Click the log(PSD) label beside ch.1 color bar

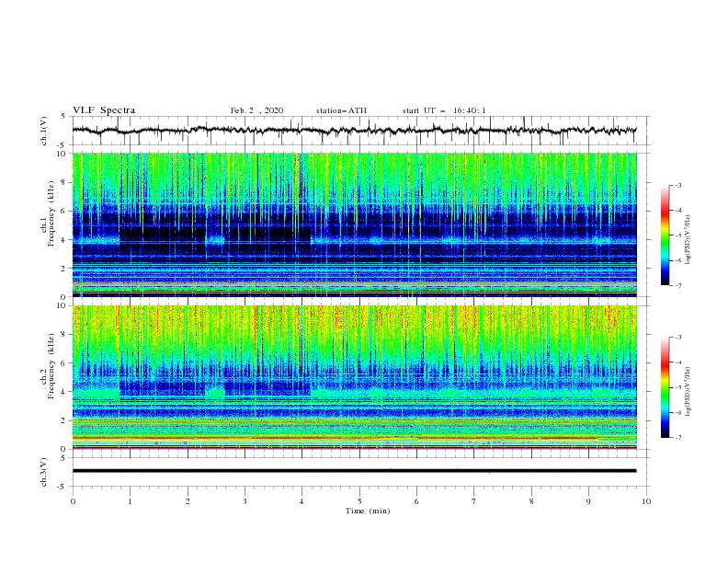688,240
